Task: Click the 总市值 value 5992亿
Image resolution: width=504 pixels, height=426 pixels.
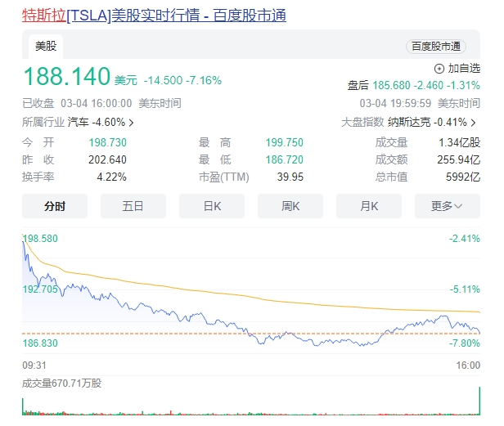Action: (463, 177)
